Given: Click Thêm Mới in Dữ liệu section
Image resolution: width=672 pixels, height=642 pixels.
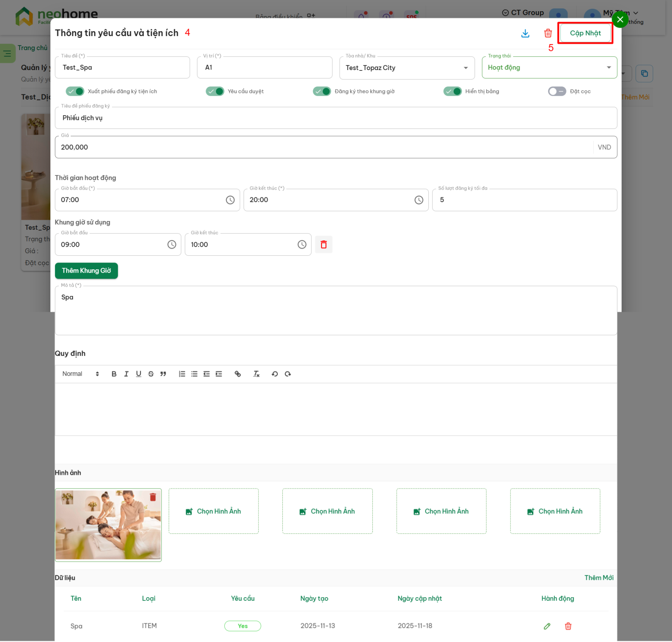Looking at the screenshot, I should pos(598,578).
